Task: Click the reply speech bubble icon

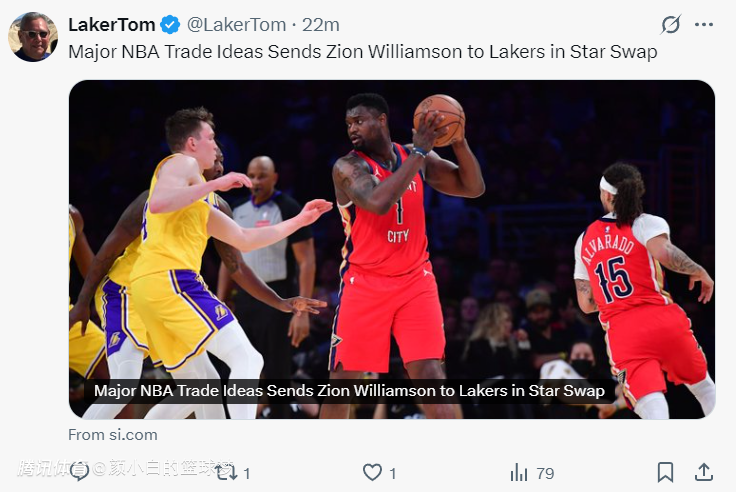Action: pyautogui.click(x=80, y=472)
